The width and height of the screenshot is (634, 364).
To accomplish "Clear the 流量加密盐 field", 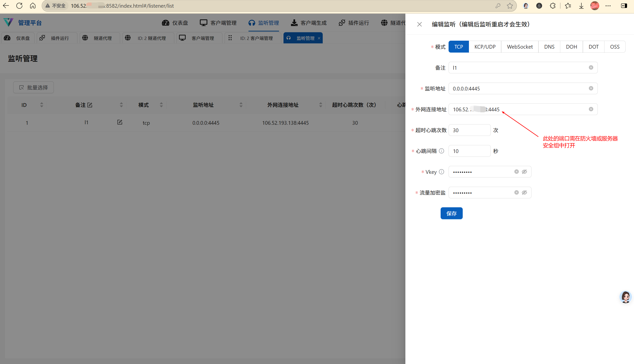I will [x=517, y=192].
